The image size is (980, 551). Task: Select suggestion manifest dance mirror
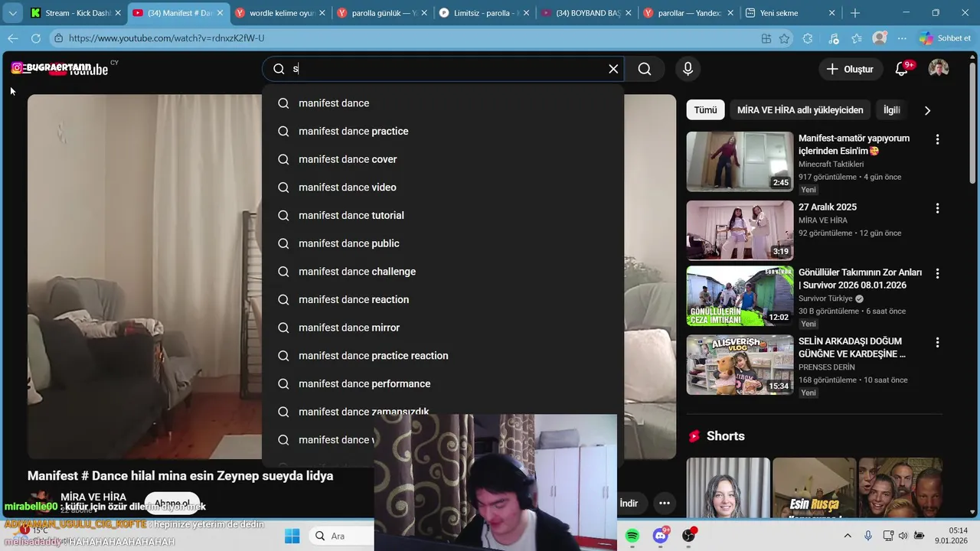(443, 328)
